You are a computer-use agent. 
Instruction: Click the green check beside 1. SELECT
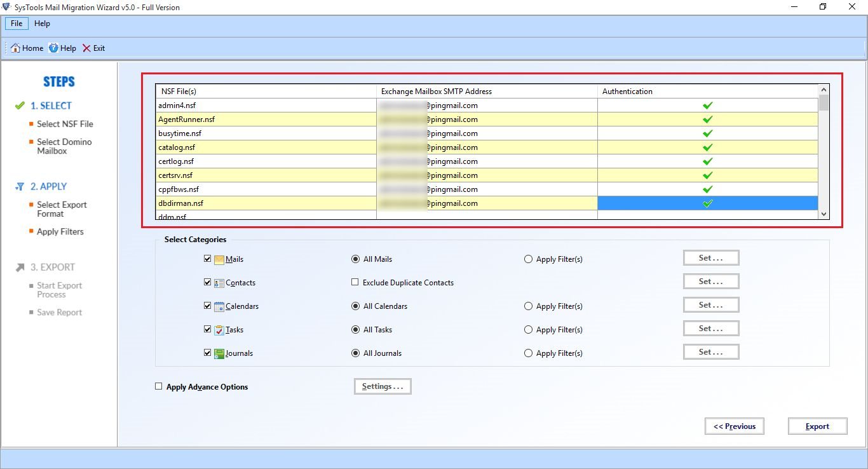(20, 105)
